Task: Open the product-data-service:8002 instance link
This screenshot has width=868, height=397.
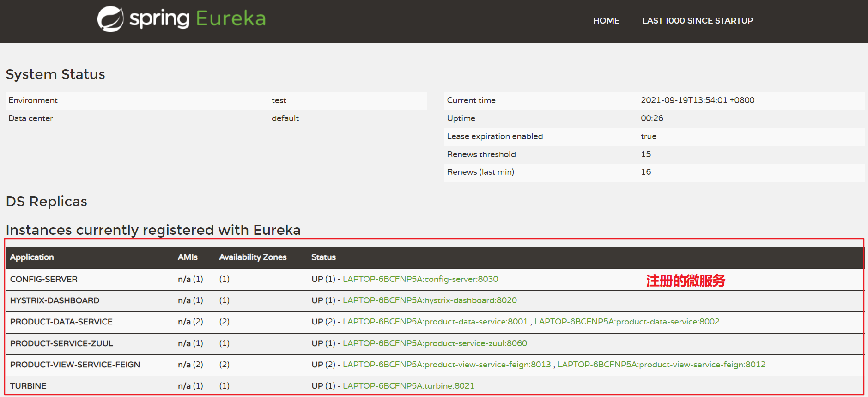Action: 627,322
